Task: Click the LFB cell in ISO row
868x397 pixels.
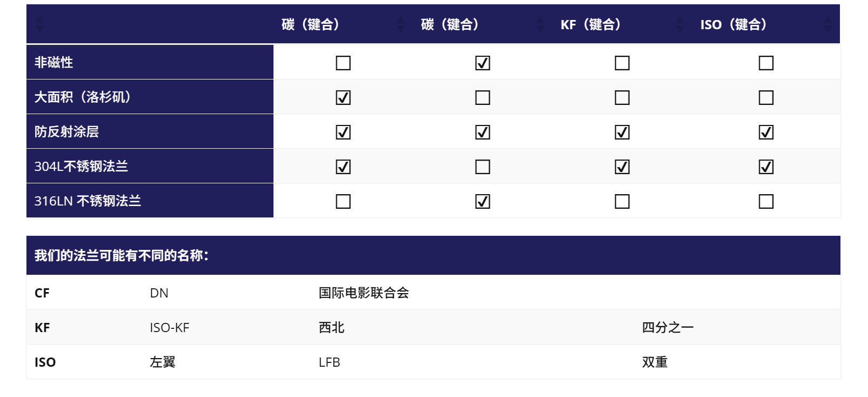Action: 329,362
